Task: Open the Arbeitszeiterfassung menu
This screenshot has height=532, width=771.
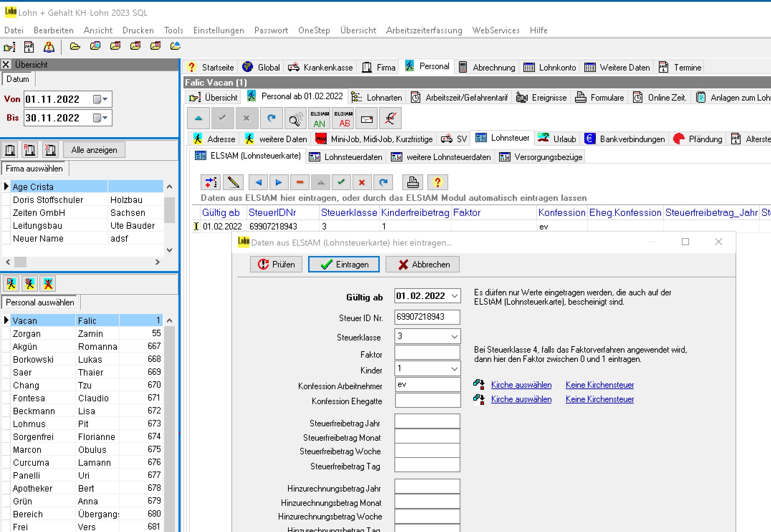Action: [x=424, y=30]
